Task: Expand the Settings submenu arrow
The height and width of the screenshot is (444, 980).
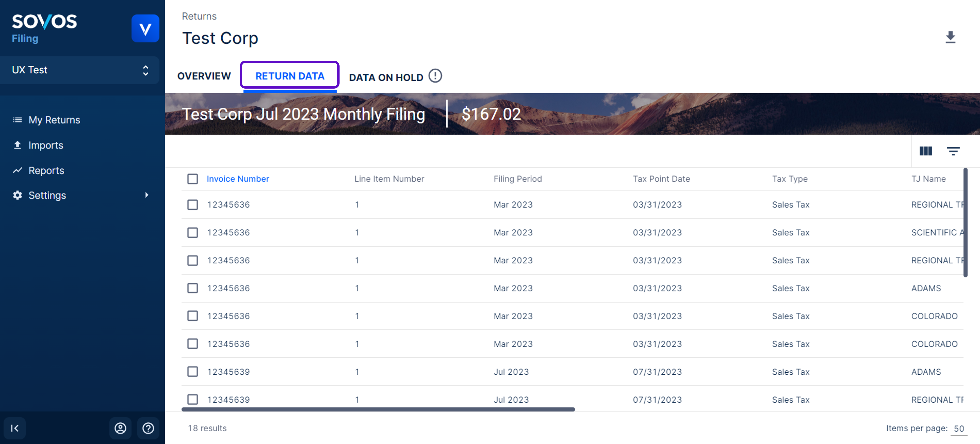Action: tap(147, 195)
